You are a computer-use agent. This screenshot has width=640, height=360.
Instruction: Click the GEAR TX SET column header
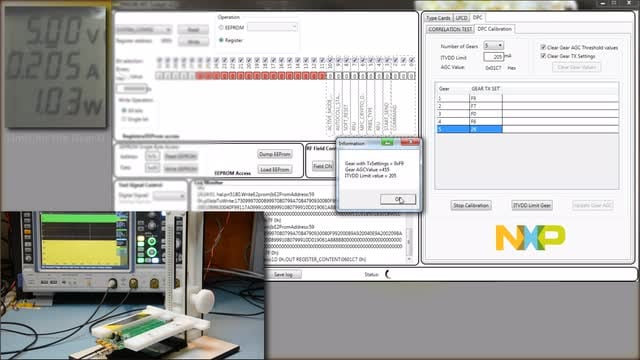click(x=485, y=89)
